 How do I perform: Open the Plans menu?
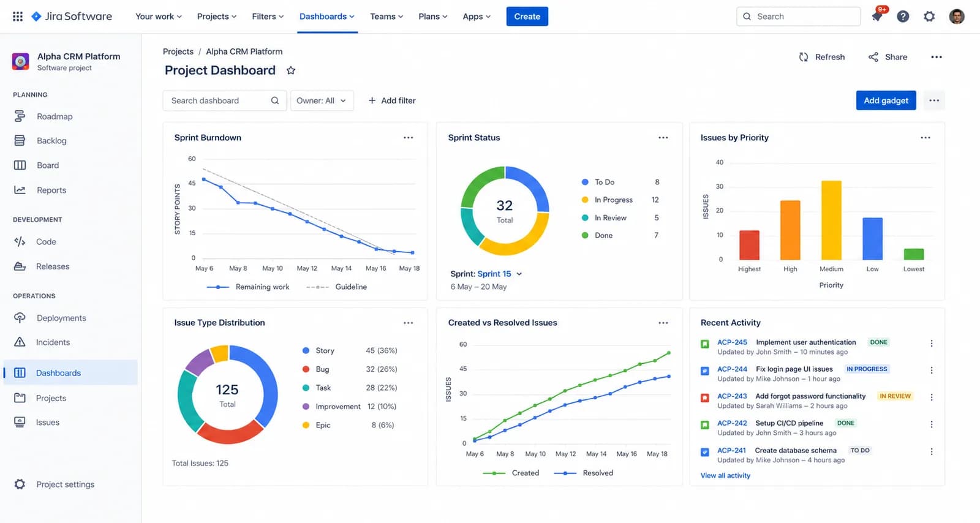(x=433, y=17)
